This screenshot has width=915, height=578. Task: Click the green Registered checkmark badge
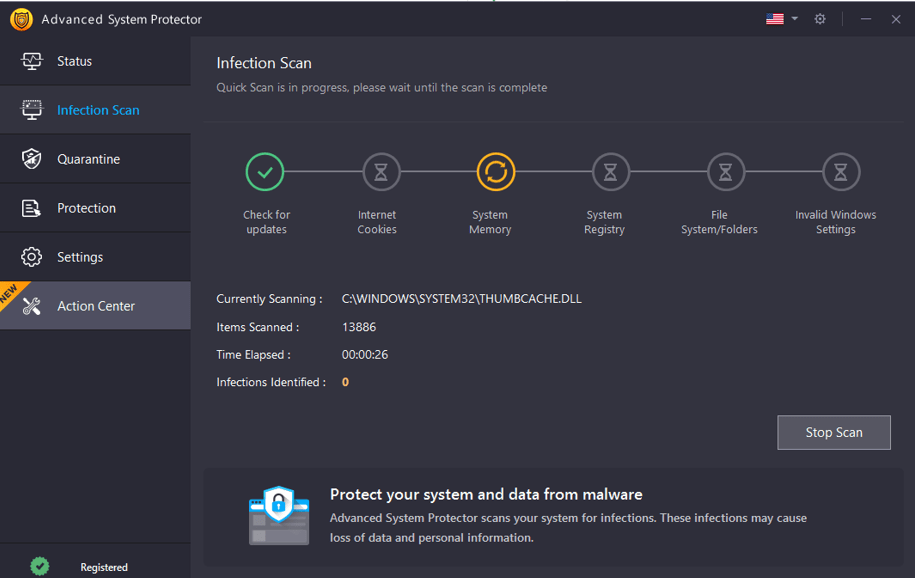point(40,566)
